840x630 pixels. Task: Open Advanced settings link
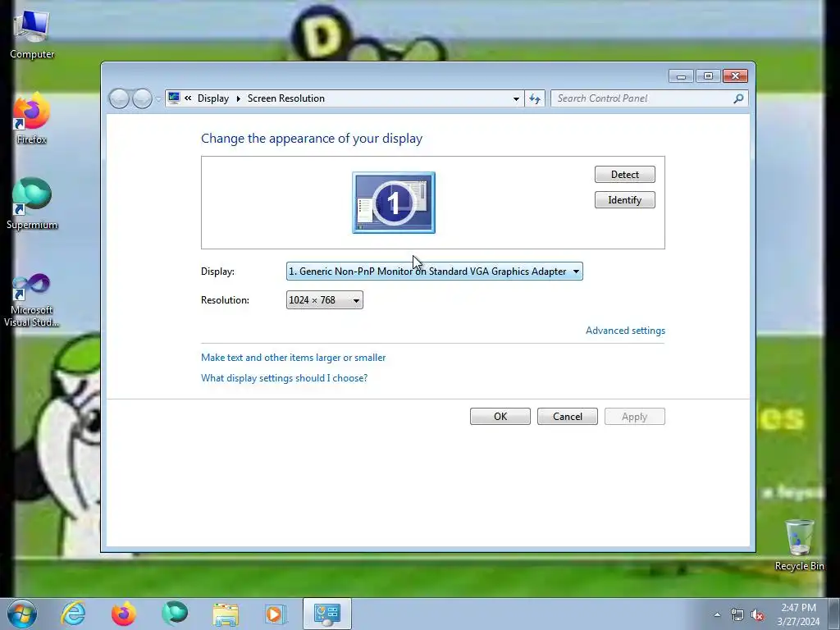point(625,331)
